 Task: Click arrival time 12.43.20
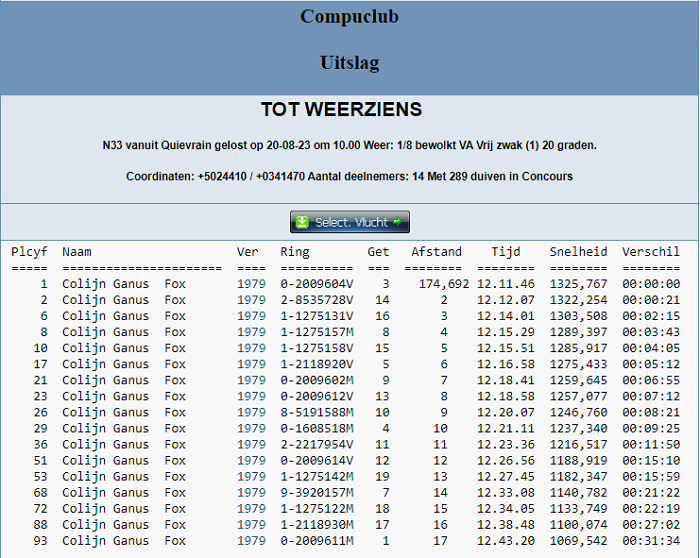(506, 541)
